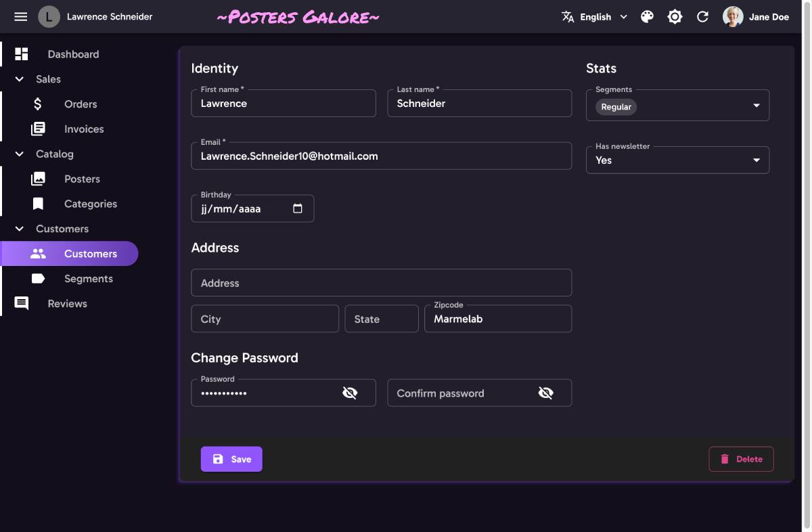Open the Has newsletter dropdown
Image resolution: width=812 pixels, height=532 pixels.
[756, 160]
